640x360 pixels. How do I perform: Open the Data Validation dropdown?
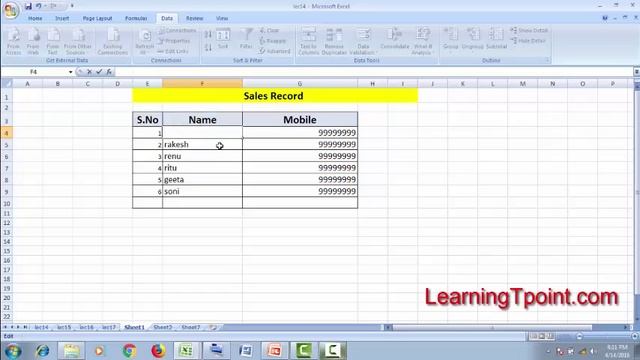coord(363,50)
